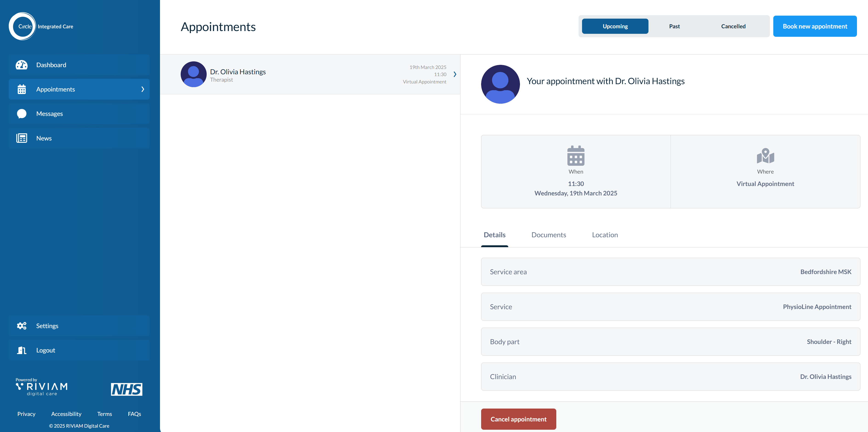Click Book new appointment button
The height and width of the screenshot is (432, 868).
coord(815,26)
